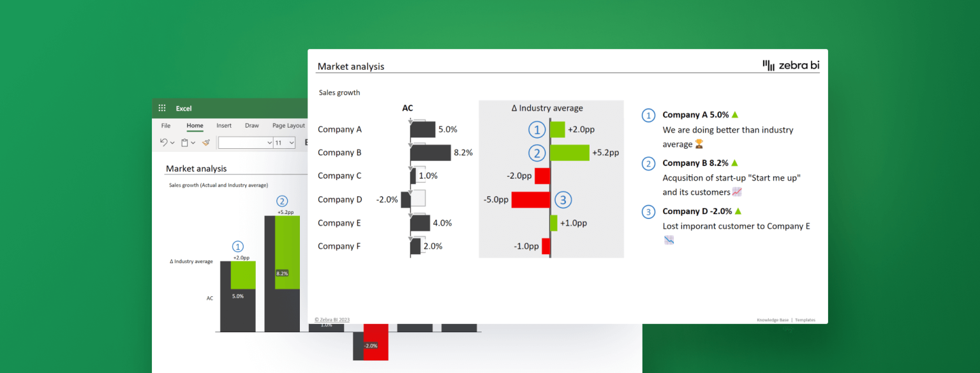Switch to the Insert ribbon tab
980x373 pixels.
(224, 126)
